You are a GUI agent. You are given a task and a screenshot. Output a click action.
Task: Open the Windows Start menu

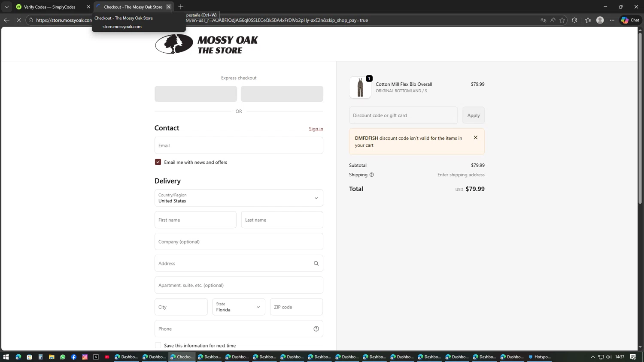pos(6,357)
